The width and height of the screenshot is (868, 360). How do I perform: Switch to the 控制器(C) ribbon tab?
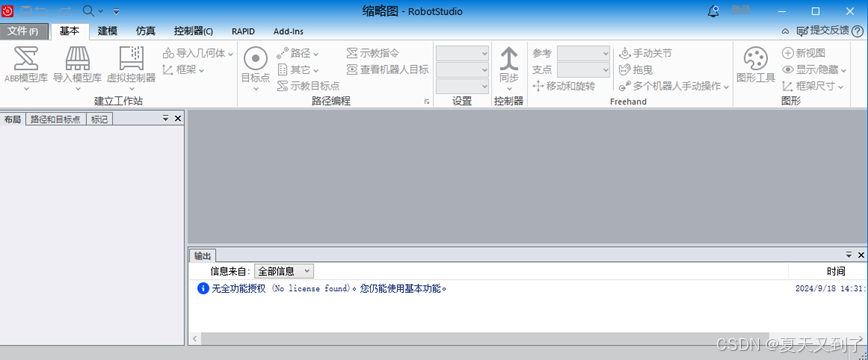tap(193, 32)
